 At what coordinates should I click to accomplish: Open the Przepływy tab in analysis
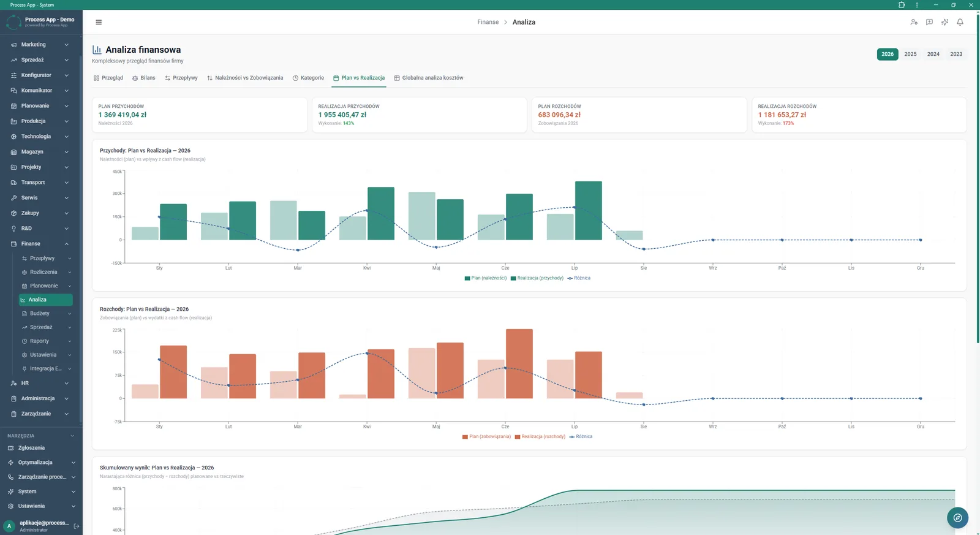(181, 78)
